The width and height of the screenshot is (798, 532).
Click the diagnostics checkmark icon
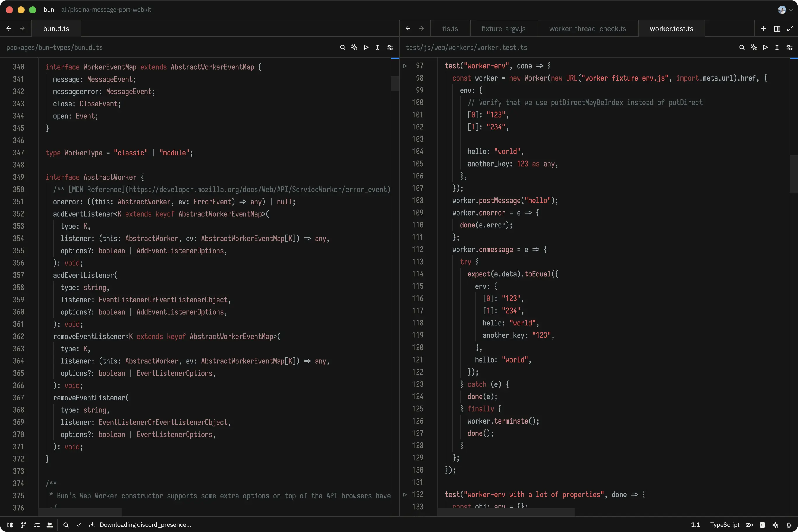[79, 524]
